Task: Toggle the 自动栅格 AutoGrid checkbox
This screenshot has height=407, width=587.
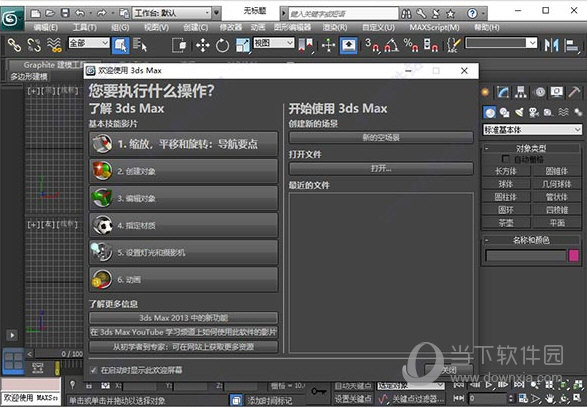Action: coord(506,159)
